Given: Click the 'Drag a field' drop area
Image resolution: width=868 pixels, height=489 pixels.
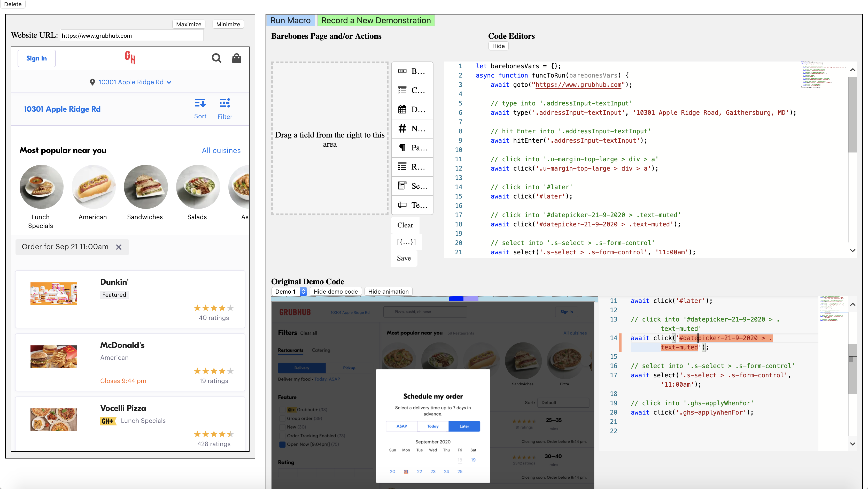Looking at the screenshot, I should coord(330,138).
